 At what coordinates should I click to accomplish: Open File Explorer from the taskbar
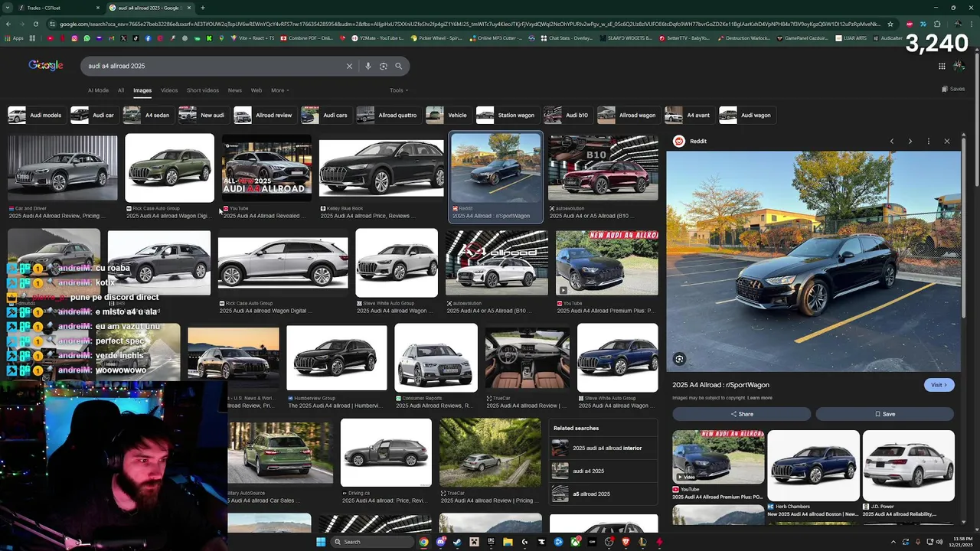click(x=508, y=542)
